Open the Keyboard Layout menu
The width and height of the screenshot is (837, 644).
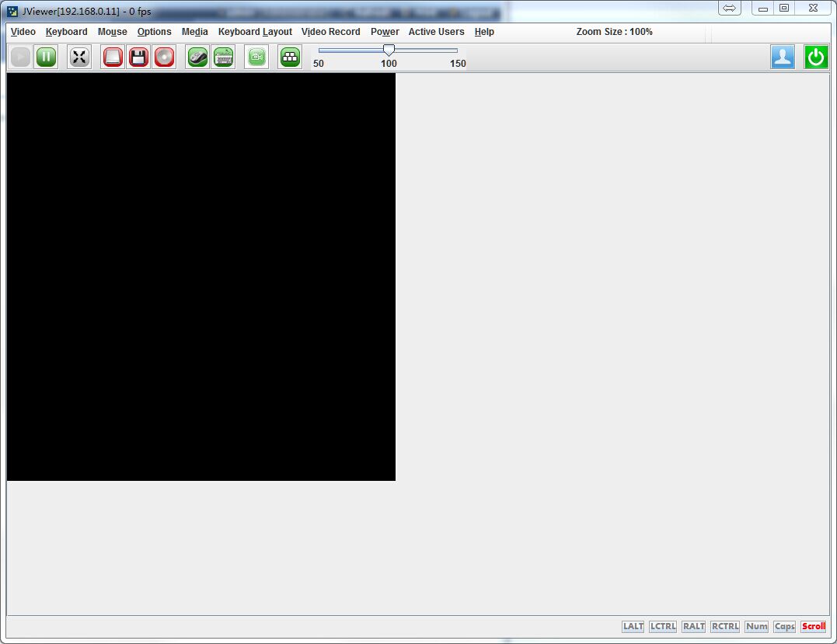(x=255, y=32)
